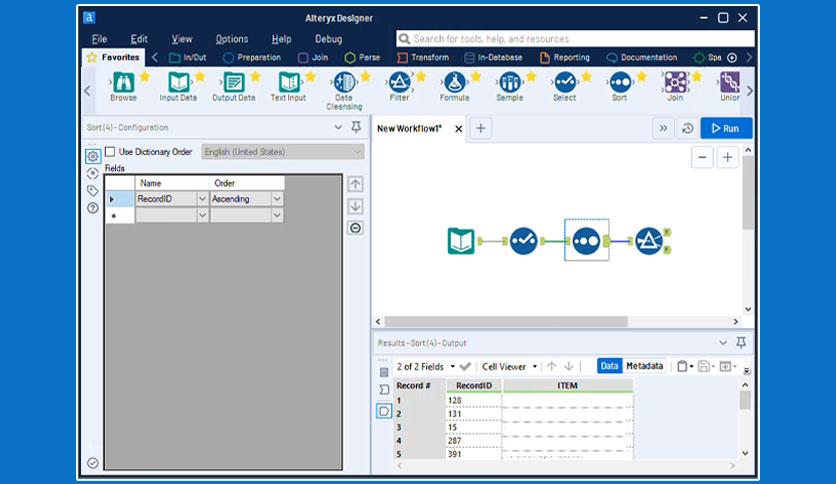Screen dimensions: 836x484
Task: Toggle favorite star on Output Data tool
Action: 255,77
